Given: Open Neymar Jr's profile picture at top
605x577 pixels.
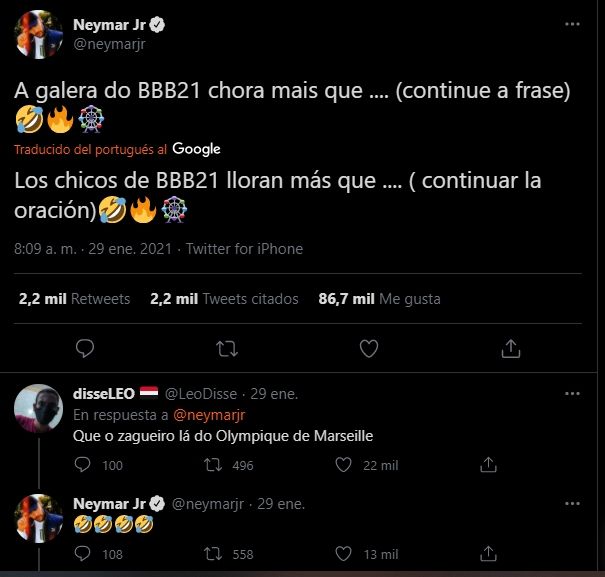Looking at the screenshot, I should [x=39, y=35].
